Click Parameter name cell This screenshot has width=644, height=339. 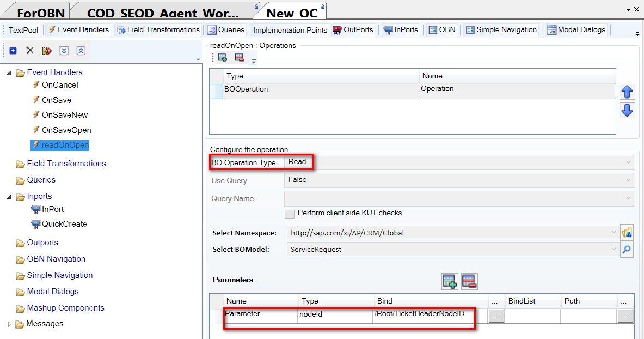point(261,316)
